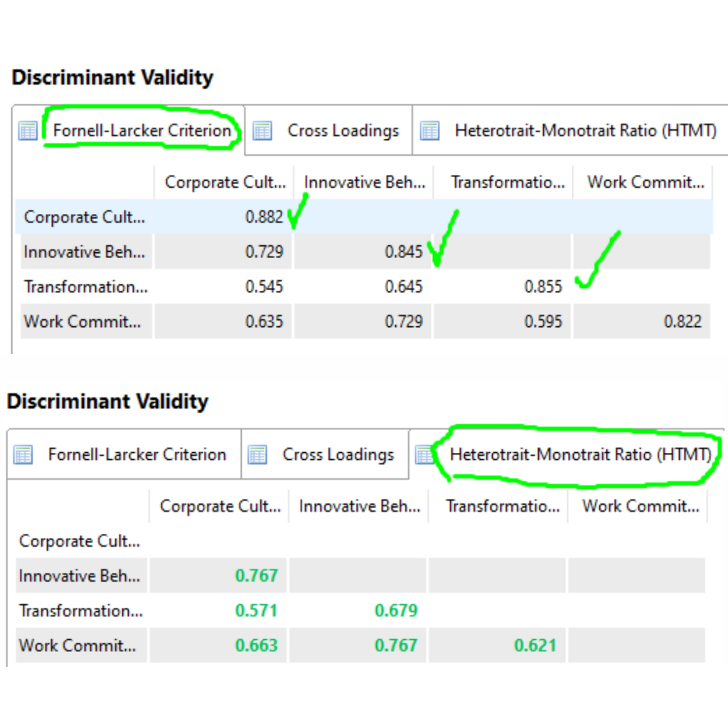Select Corporate Cult... column header in HTMT table
This screenshot has height=728, width=728.
tap(220, 505)
